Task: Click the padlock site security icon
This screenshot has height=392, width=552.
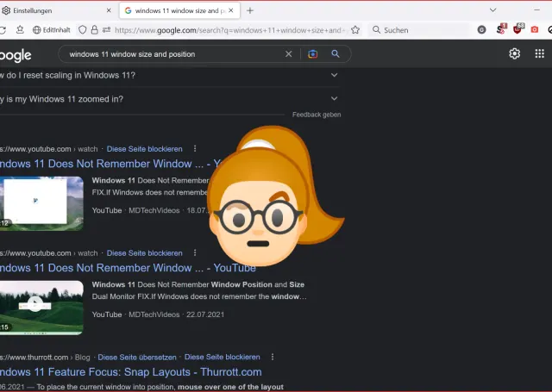Action: click(94, 29)
